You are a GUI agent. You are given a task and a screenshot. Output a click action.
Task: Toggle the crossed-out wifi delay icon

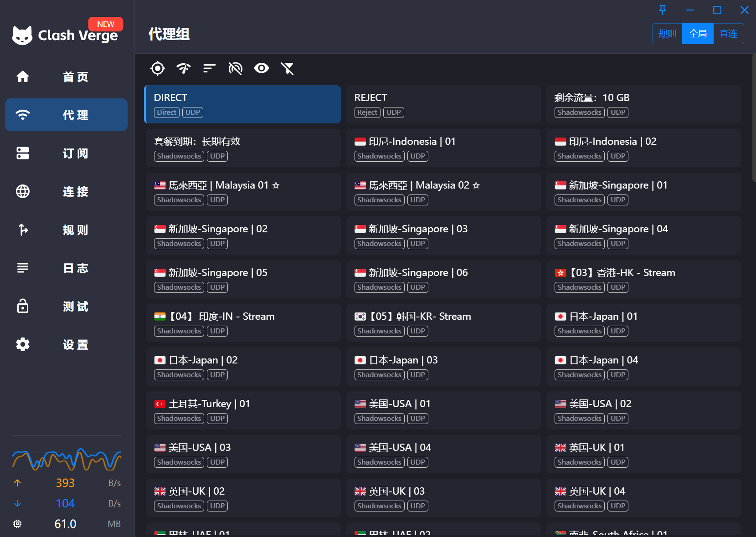(235, 68)
